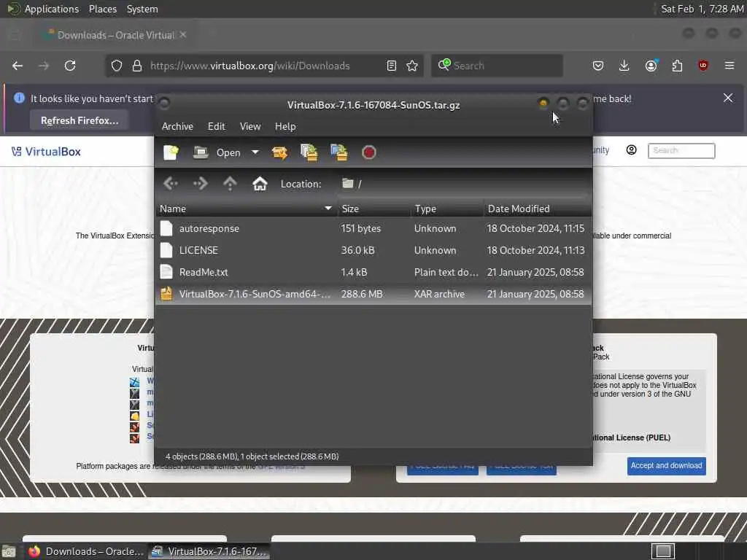Switch to VirtualBox-7.1.6 archive taskbar window

point(209,551)
